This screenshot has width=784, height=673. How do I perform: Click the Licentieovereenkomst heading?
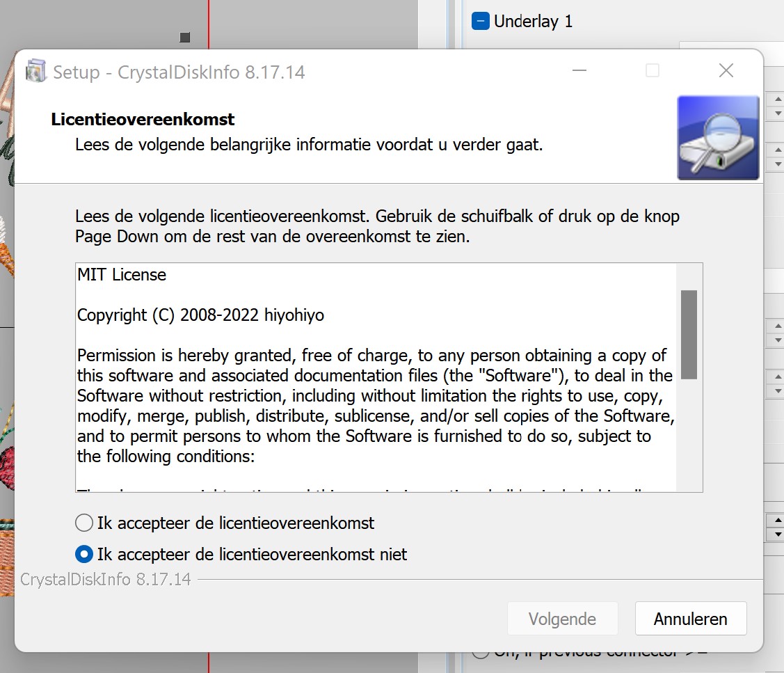point(143,119)
